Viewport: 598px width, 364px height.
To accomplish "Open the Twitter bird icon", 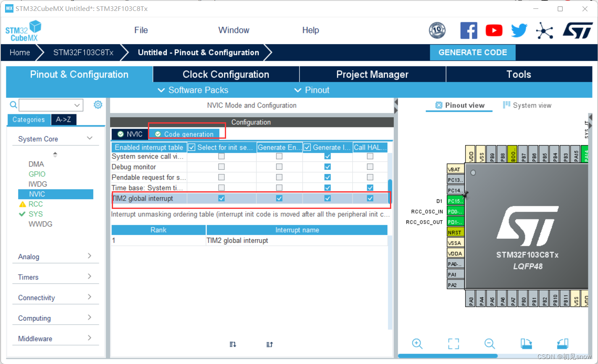I will click(x=519, y=30).
